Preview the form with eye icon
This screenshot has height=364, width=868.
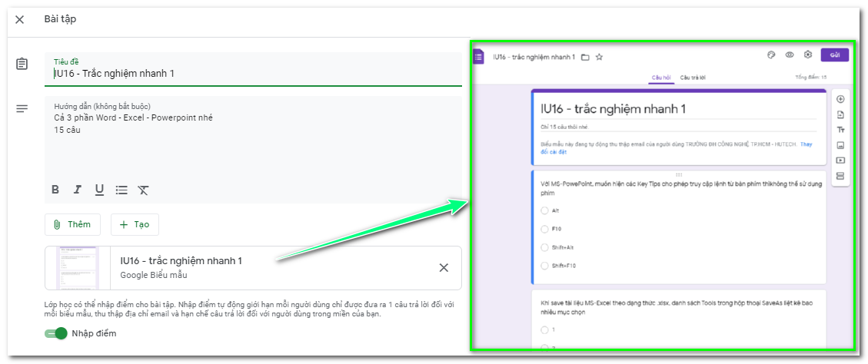click(790, 55)
